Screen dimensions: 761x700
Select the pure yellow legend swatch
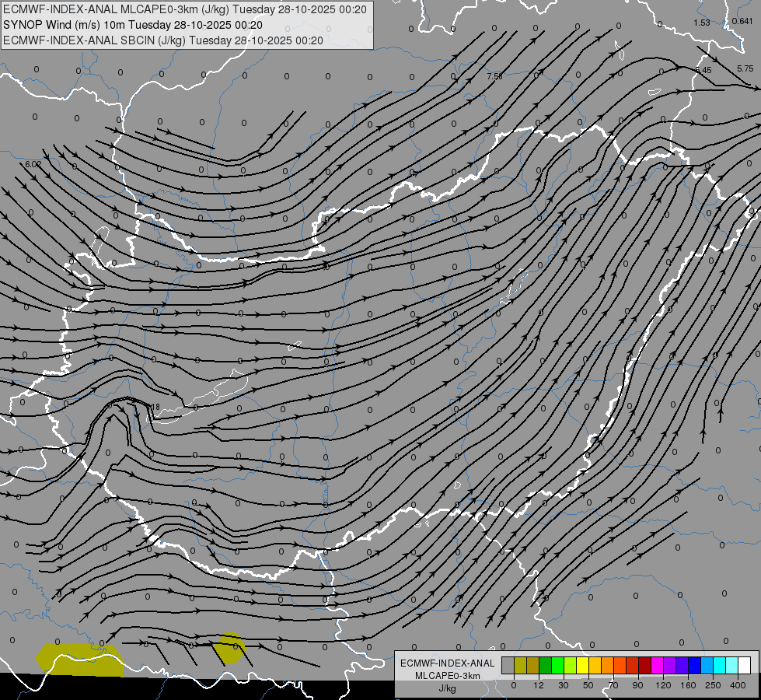[x=583, y=665]
